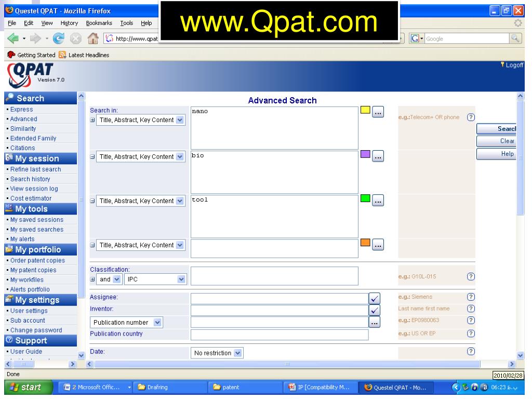Click the browser Back arrow

[x=13, y=38]
